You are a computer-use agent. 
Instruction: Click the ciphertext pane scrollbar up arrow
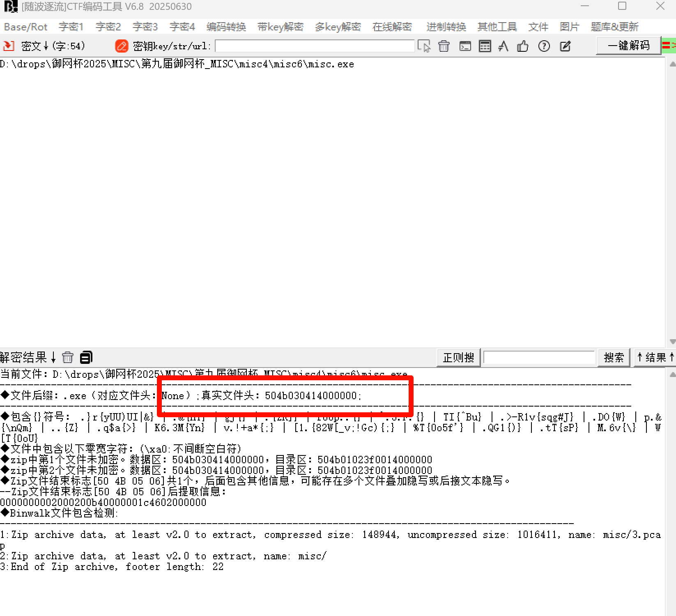672,64
